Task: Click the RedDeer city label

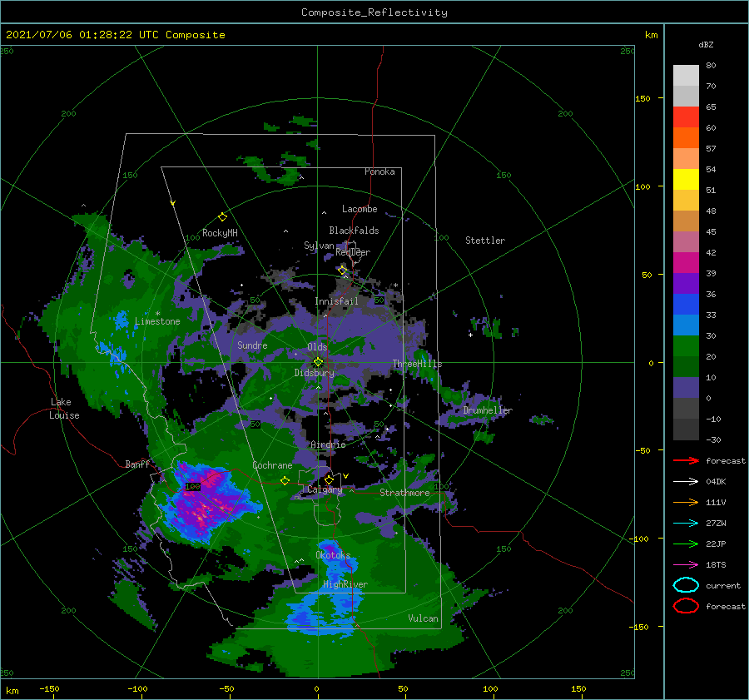Action: (x=353, y=252)
